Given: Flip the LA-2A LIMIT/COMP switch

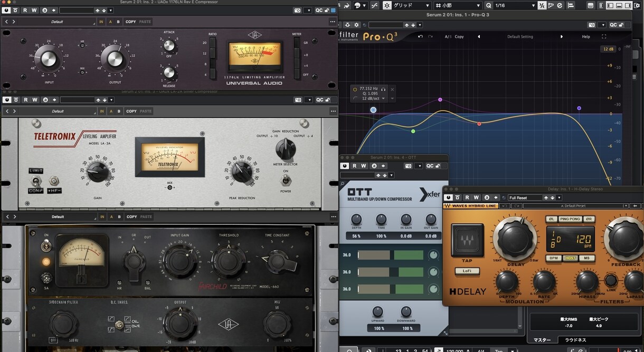Looking at the screenshot, I should pyautogui.click(x=36, y=180).
